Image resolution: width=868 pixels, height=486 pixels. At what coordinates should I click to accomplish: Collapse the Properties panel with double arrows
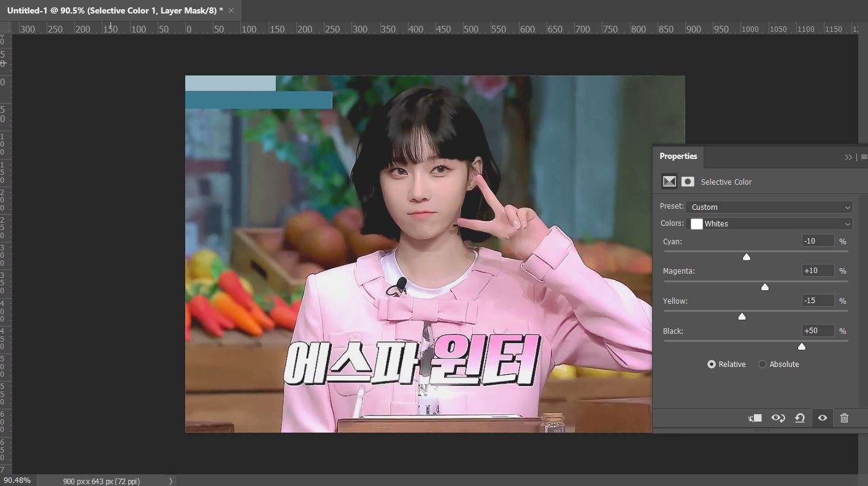848,157
